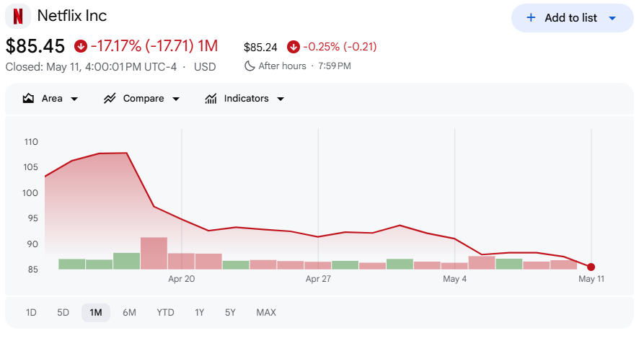Image resolution: width=644 pixels, height=338 pixels.
Task: Click the Area chart type icon
Action: (x=28, y=99)
